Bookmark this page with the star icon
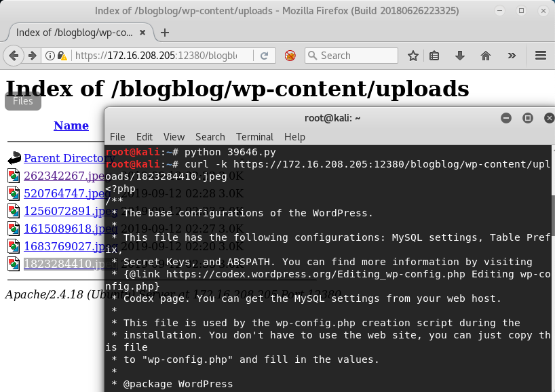The height and width of the screenshot is (392, 555). point(413,56)
